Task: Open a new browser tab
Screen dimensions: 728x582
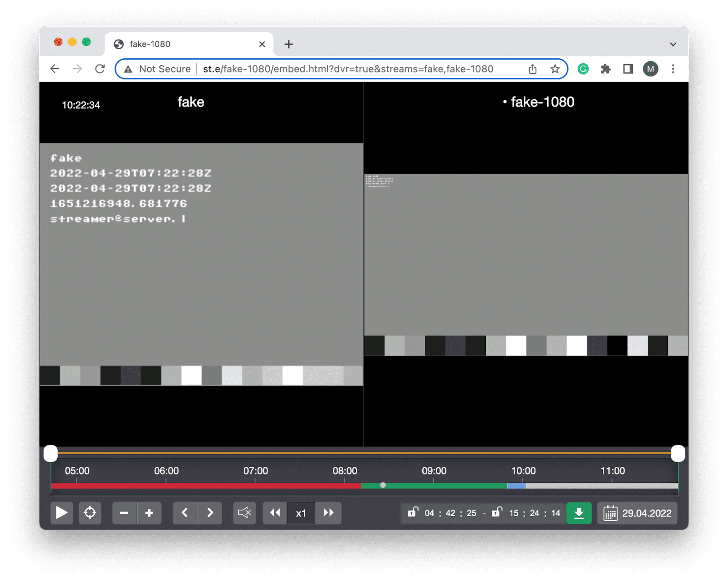Action: [288, 44]
